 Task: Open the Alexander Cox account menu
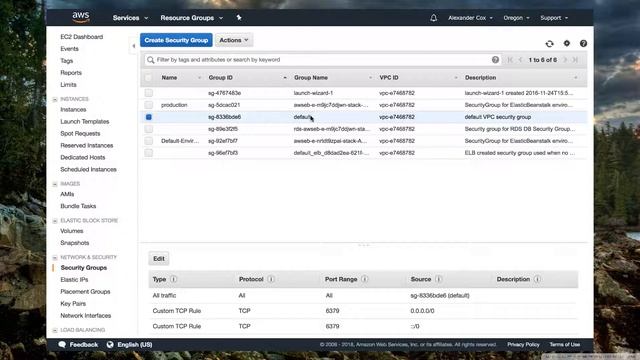[470, 18]
